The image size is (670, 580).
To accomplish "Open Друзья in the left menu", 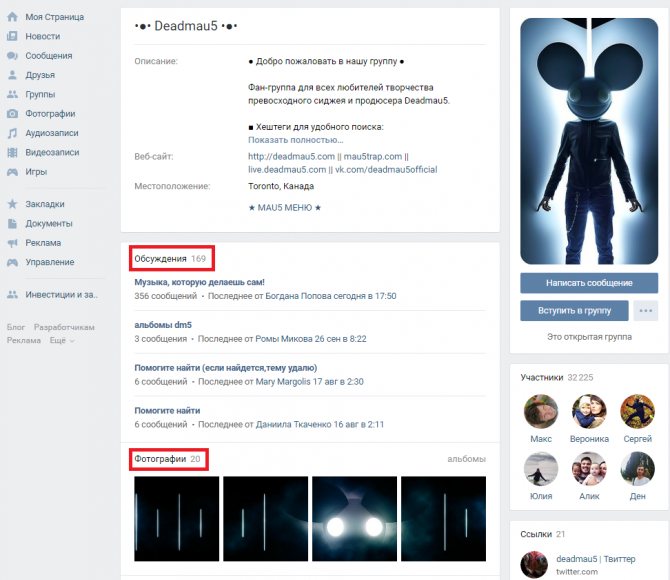I will click(40, 75).
